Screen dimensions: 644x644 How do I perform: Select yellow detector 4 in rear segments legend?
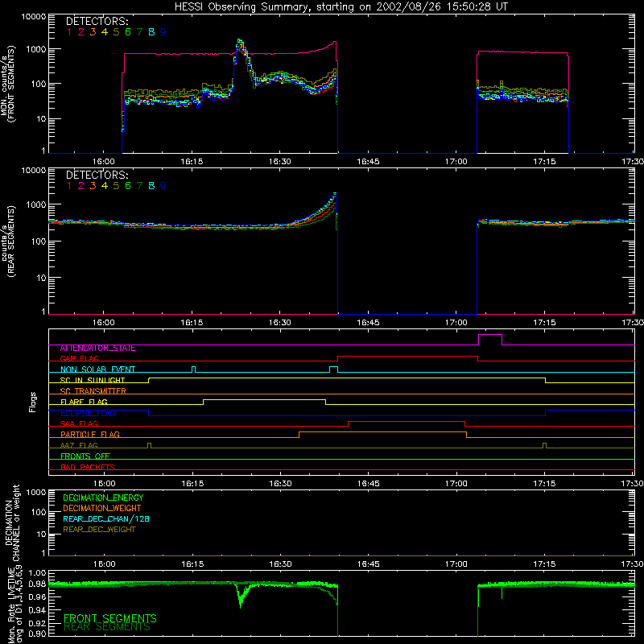(x=105, y=186)
